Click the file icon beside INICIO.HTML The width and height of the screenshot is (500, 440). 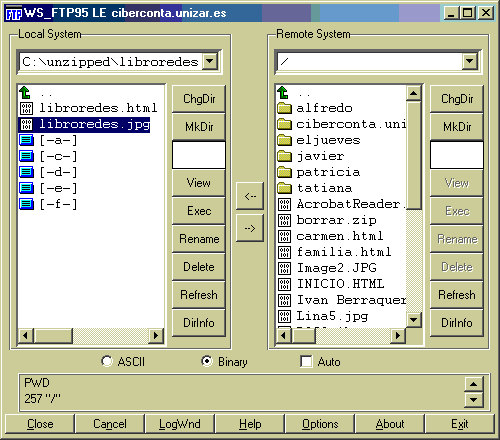click(x=284, y=284)
